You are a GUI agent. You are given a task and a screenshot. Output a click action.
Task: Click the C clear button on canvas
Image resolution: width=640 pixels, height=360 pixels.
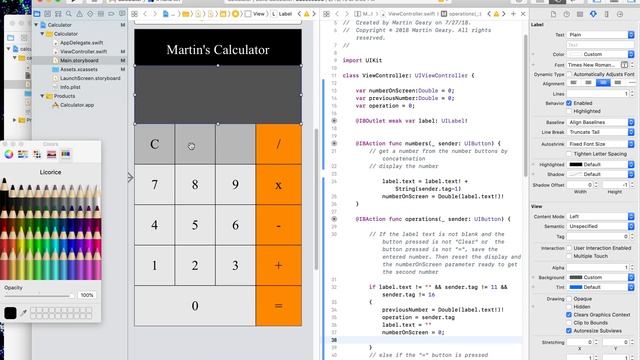(154, 144)
